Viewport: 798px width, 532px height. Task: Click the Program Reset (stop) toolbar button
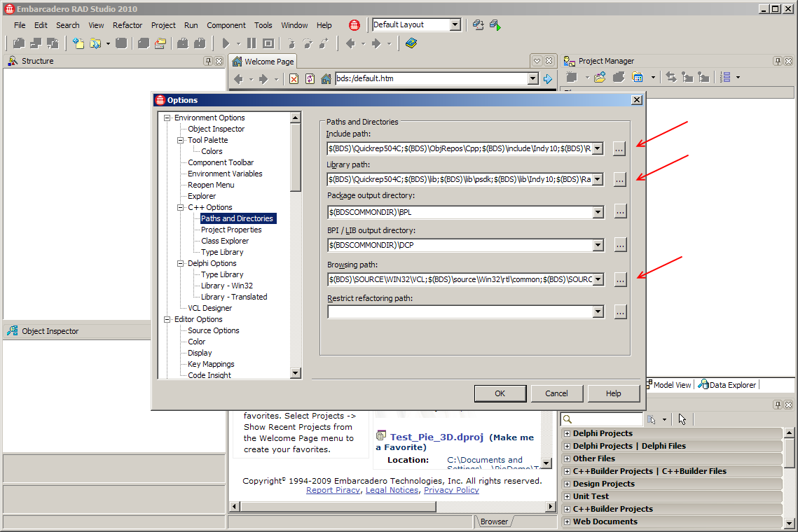268,43
